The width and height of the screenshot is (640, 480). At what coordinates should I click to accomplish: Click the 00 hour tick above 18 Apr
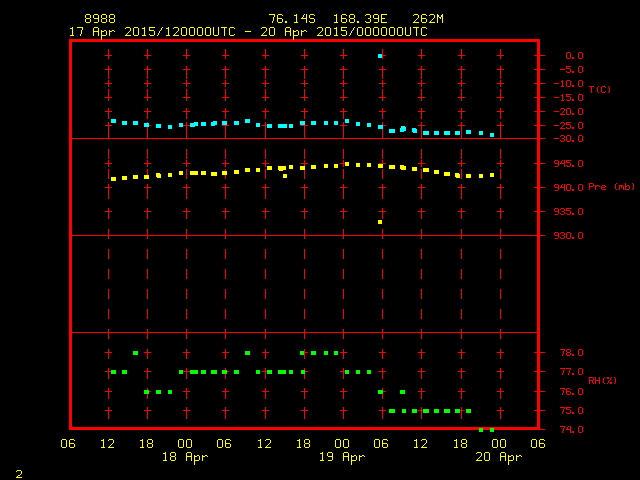coord(184,443)
